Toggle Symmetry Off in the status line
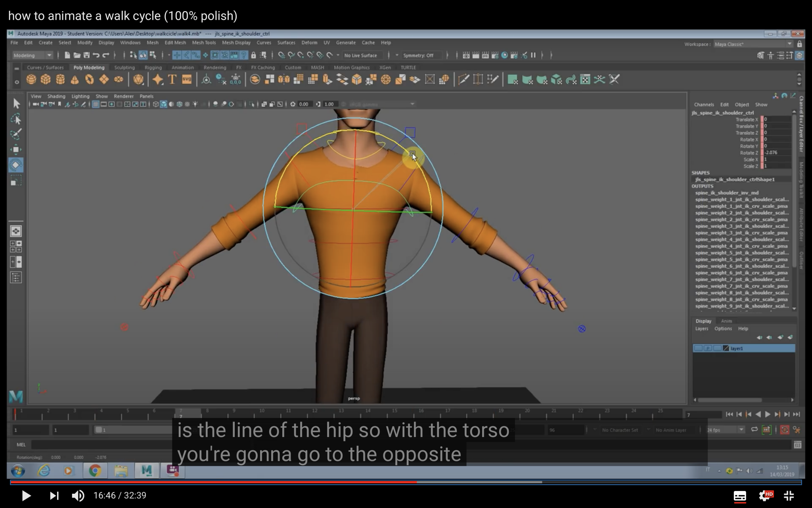Screen dimensions: 812x508 click(418, 55)
